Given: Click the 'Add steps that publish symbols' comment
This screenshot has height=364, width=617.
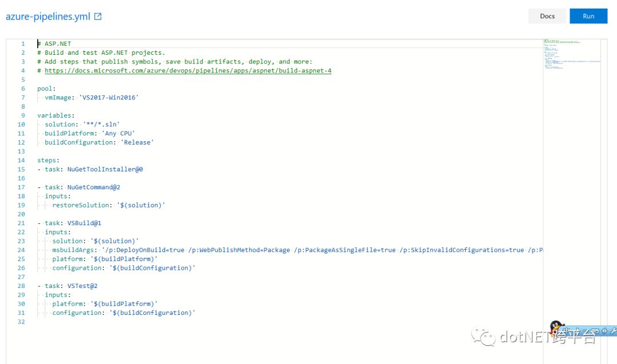Looking at the screenshot, I should coord(175,62).
